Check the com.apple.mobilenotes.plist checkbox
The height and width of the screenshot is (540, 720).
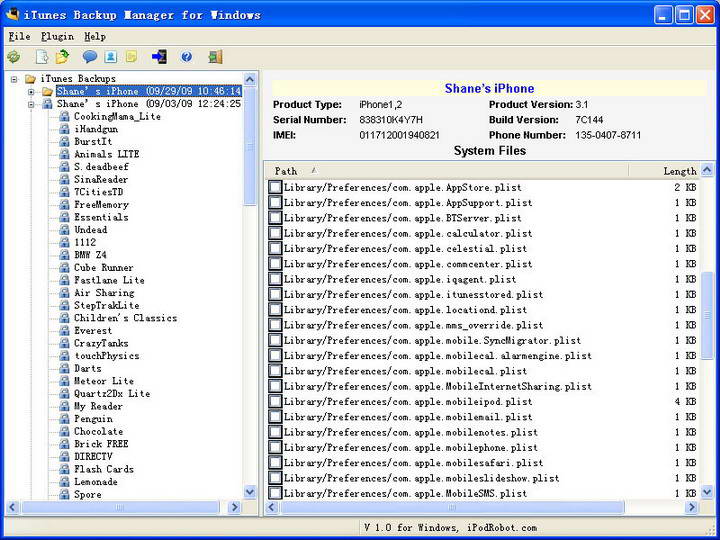[x=275, y=432]
